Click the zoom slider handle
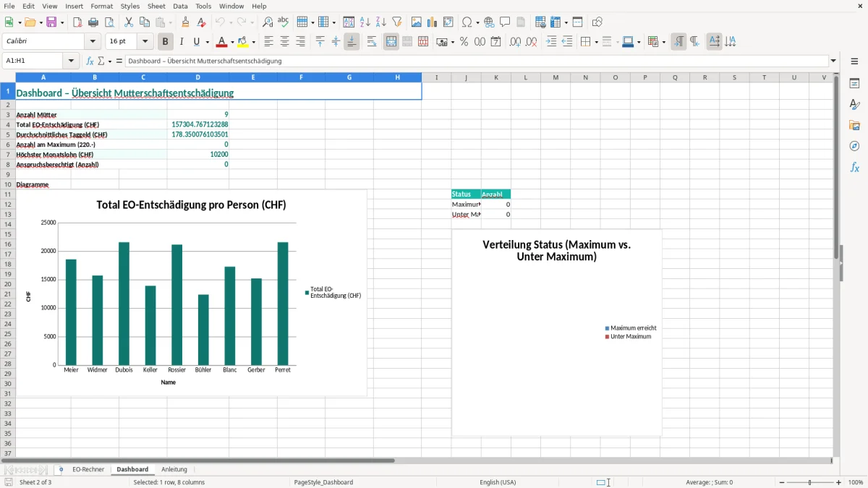Image resolution: width=868 pixels, height=488 pixels. pyautogui.click(x=810, y=482)
